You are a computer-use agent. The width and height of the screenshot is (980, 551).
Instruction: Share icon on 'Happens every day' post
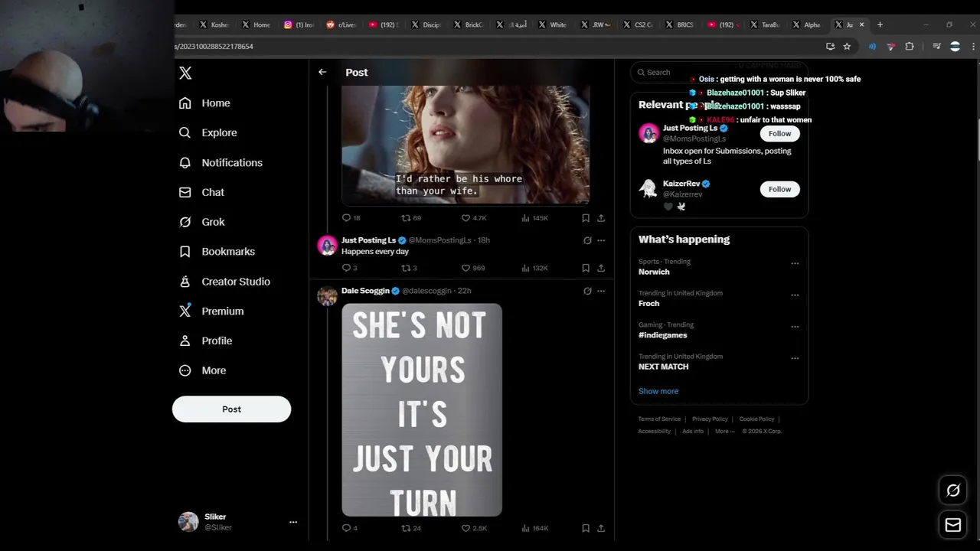click(601, 268)
